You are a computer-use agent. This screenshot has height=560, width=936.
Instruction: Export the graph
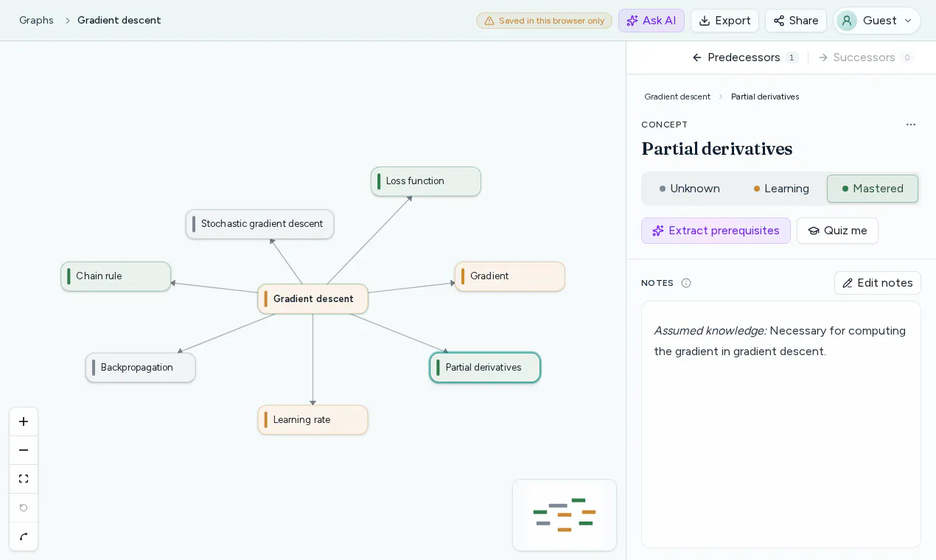(x=724, y=21)
